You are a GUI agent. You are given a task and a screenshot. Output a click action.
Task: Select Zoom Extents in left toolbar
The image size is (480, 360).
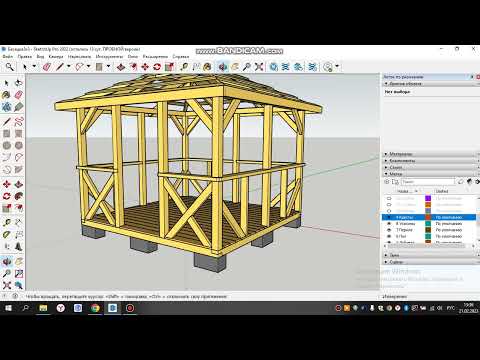tap(6, 285)
